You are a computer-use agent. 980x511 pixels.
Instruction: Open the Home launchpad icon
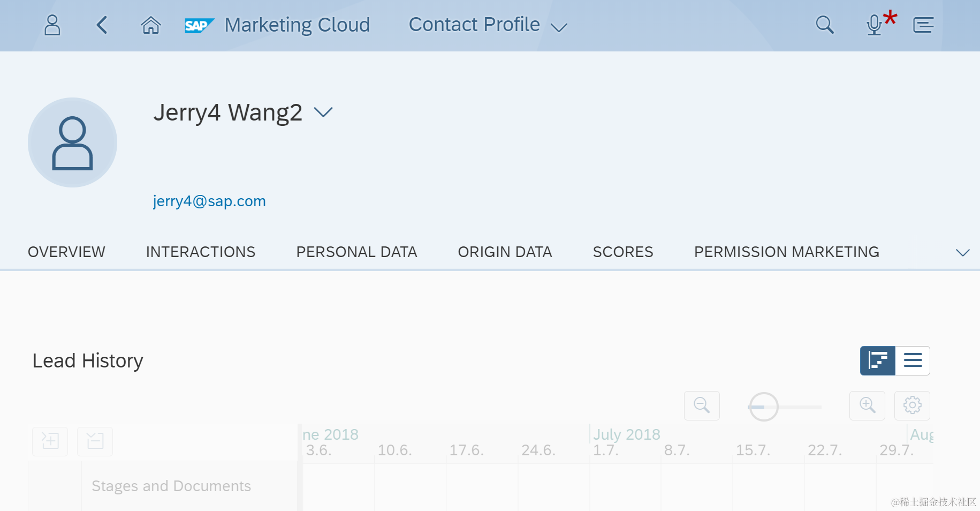[x=151, y=25]
